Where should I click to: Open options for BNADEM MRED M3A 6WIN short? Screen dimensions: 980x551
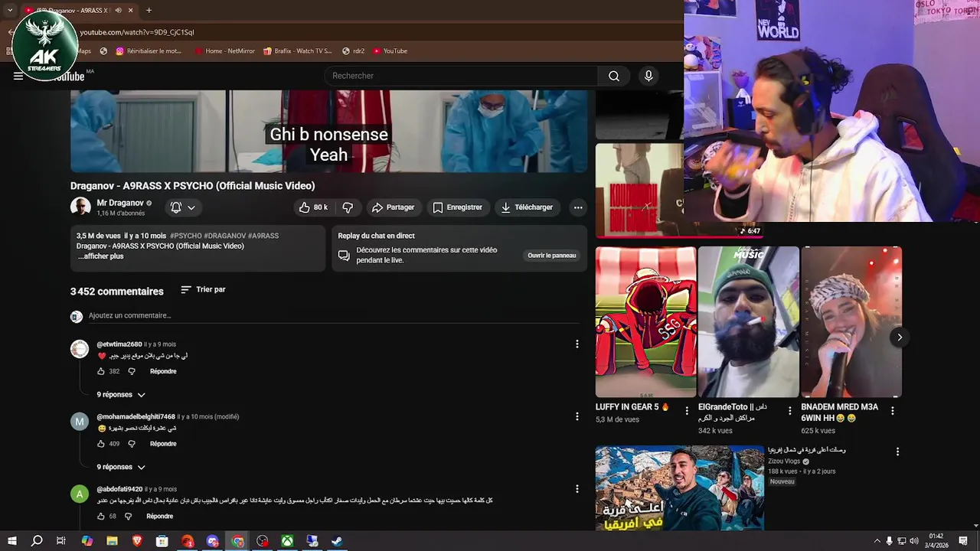coord(893,411)
